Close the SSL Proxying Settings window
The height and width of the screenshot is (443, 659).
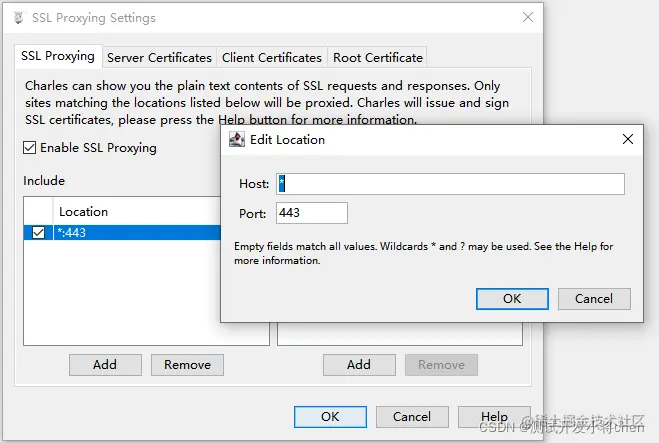pos(528,17)
